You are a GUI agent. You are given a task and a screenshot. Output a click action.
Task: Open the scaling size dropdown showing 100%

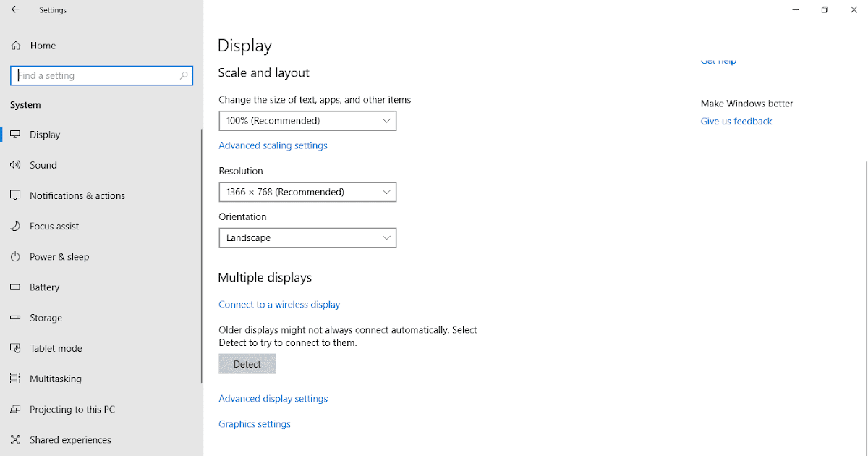pos(307,120)
